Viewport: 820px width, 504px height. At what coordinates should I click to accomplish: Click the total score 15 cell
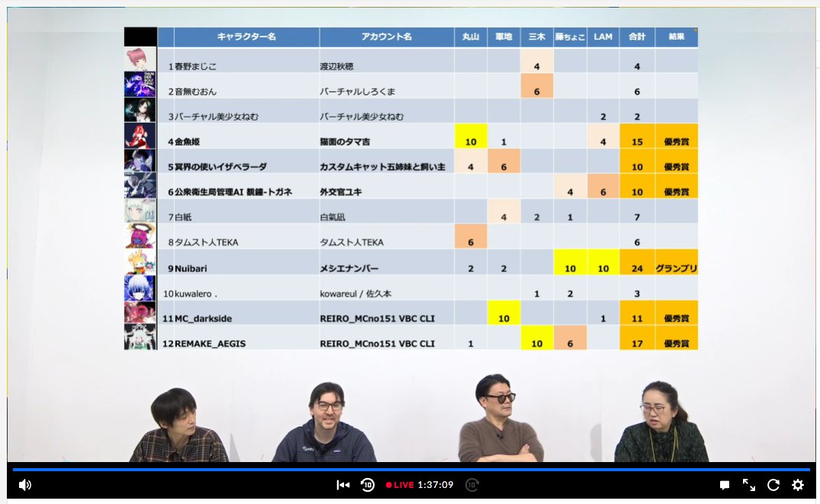click(637, 136)
